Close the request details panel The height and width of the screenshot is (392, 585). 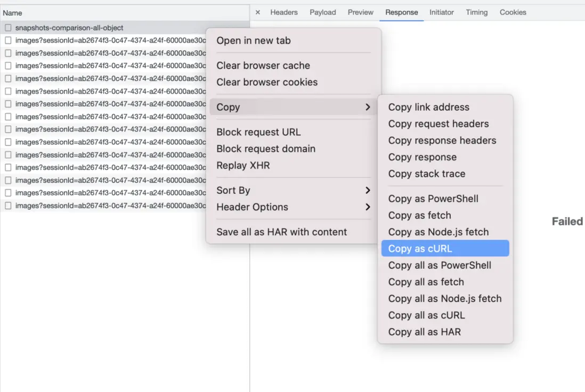[258, 12]
